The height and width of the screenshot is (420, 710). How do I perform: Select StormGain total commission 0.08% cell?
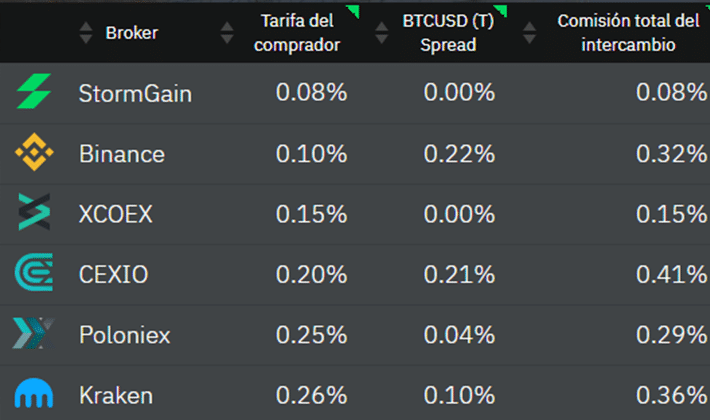pos(671,93)
